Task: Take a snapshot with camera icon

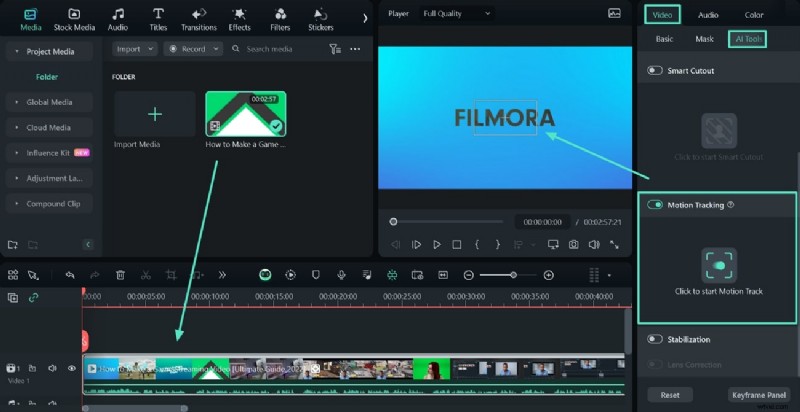Action: click(573, 245)
